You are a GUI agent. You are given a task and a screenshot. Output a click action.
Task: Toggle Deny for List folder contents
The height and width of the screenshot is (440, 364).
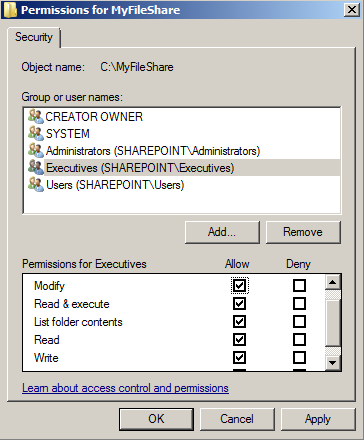pyautogui.click(x=299, y=322)
